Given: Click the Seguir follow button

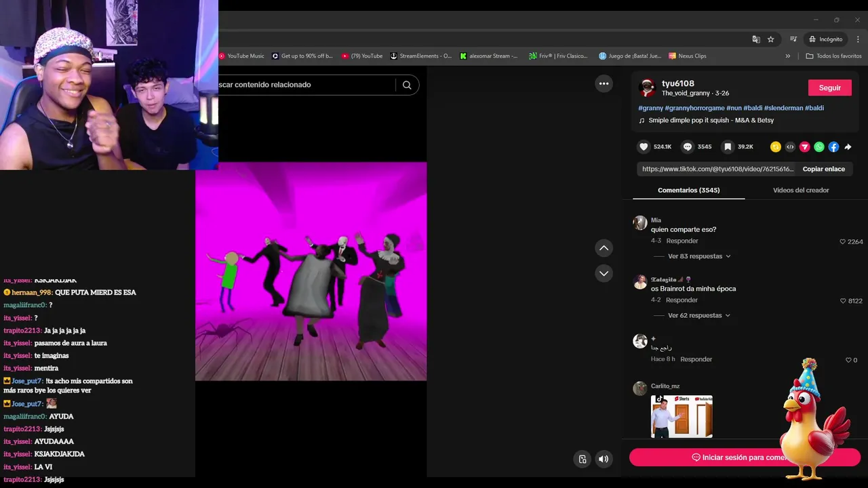Looking at the screenshot, I should coord(829,87).
